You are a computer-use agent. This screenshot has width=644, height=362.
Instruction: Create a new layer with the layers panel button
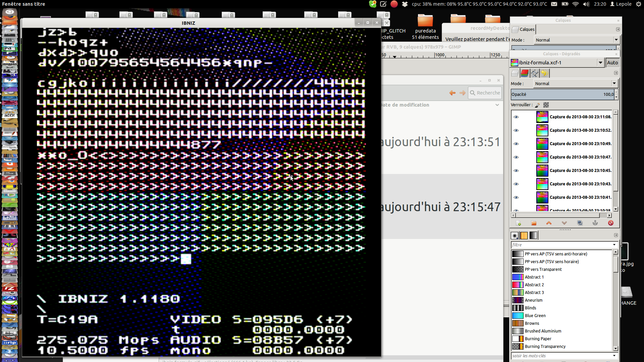click(519, 223)
